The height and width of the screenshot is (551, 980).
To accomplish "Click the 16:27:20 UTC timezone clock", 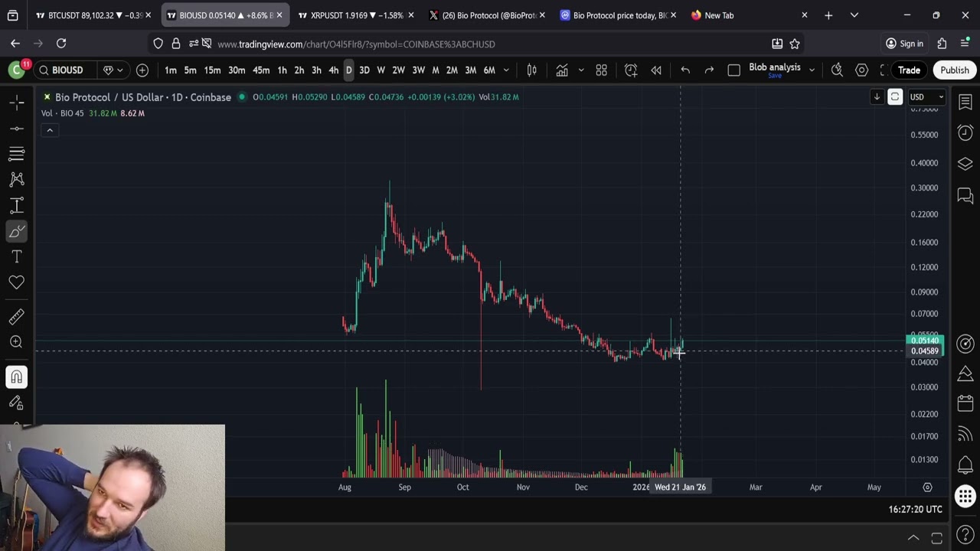I will 915,509.
